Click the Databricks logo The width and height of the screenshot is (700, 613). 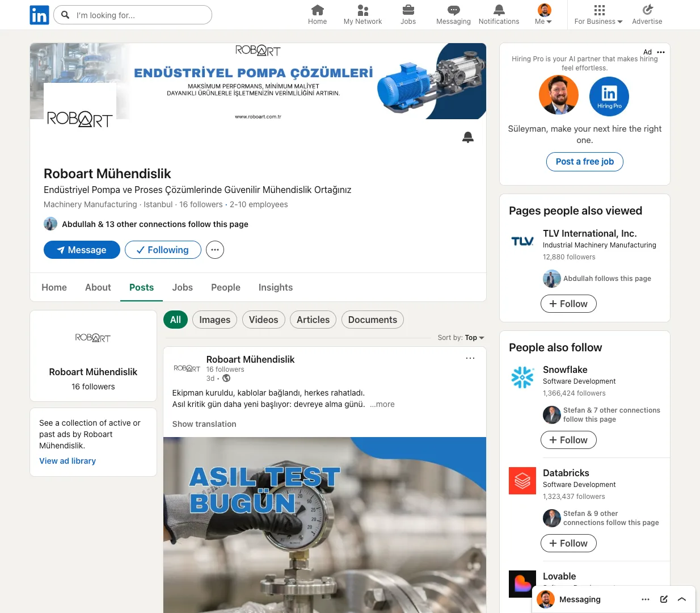coord(522,481)
